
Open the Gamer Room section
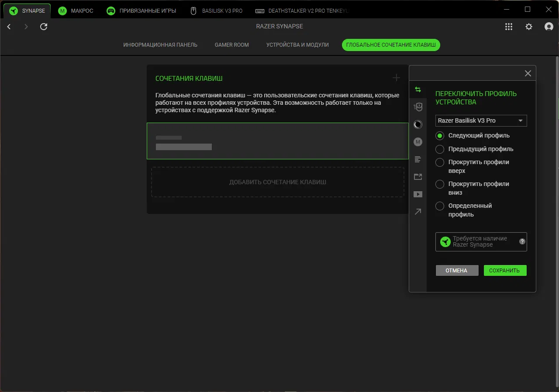pyautogui.click(x=232, y=45)
